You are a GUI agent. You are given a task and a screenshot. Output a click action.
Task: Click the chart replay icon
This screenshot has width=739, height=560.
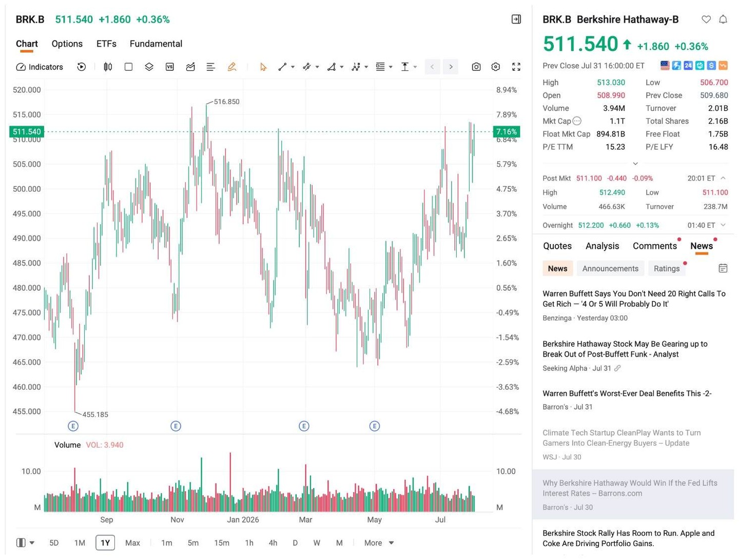81,67
